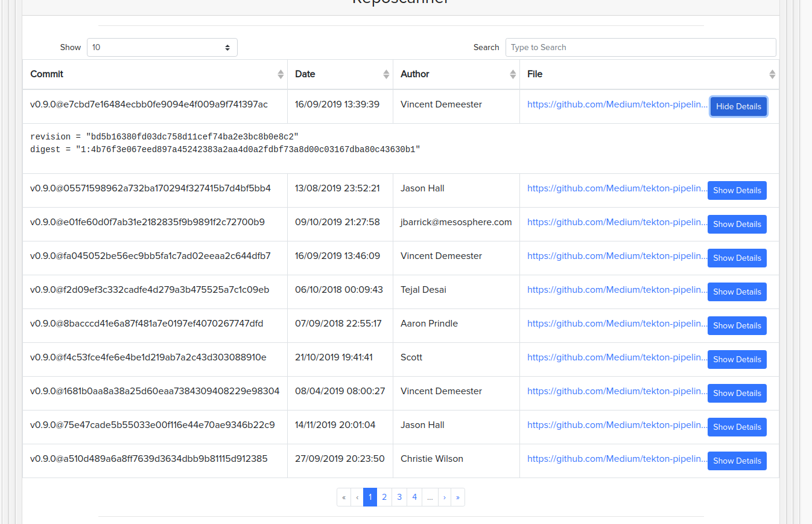This screenshot has height=524, width=812.
Task: Open the Show entries count dropdown
Action: (162, 47)
